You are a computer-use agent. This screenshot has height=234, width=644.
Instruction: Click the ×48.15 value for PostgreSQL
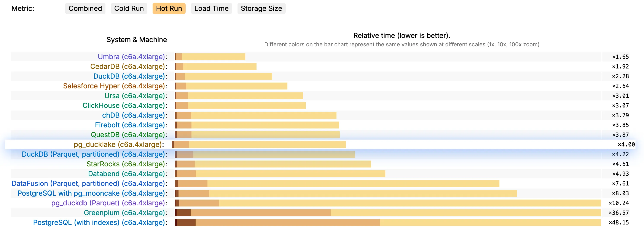coord(618,223)
